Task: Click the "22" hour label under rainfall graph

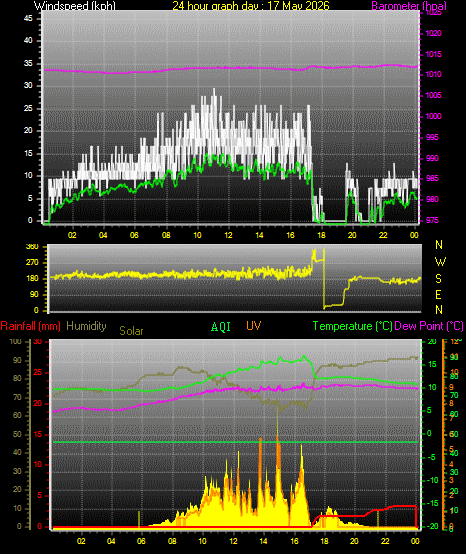Action: point(385,541)
